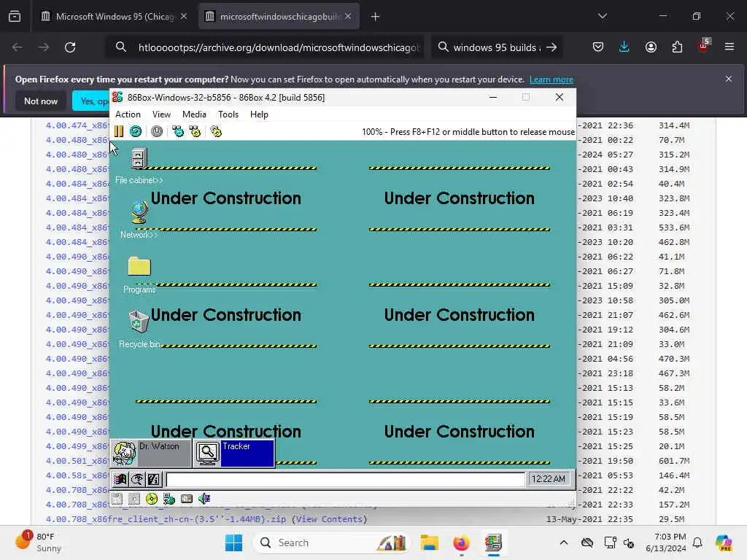
Task: Open Copilot from the Windows taskbar
Action: pos(723,542)
